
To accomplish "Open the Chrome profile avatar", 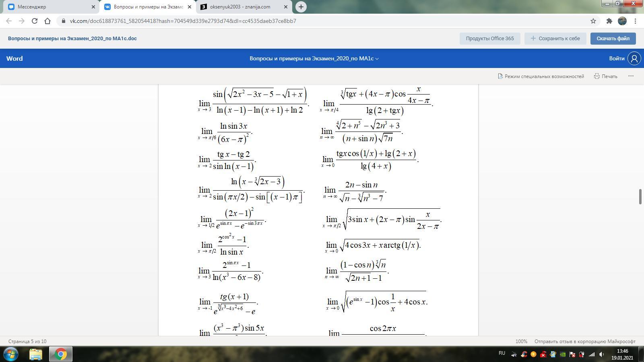I will (x=622, y=21).
